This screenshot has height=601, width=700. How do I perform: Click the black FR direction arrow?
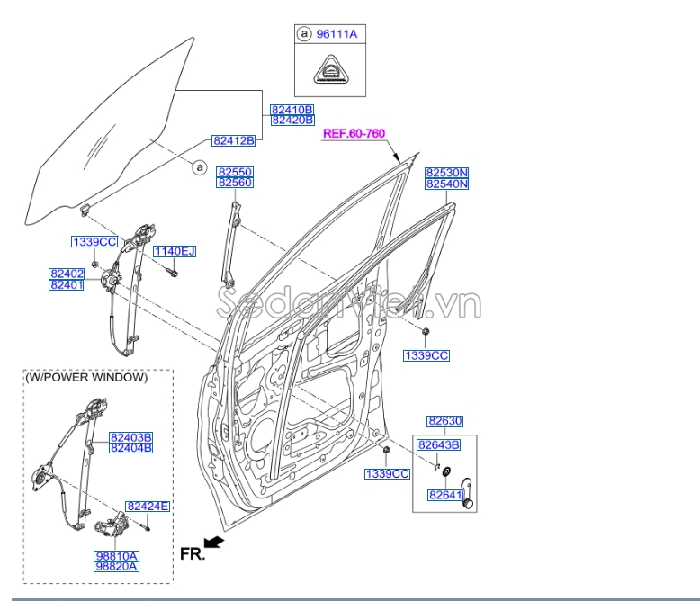(x=213, y=542)
